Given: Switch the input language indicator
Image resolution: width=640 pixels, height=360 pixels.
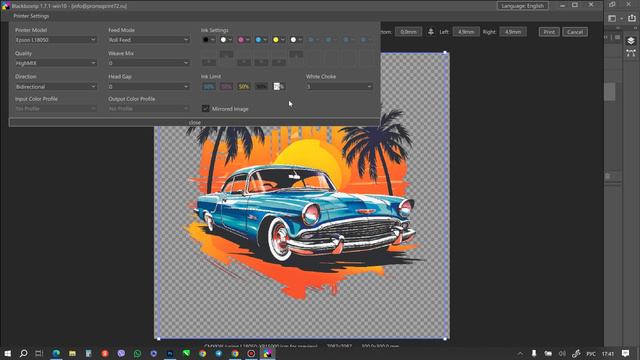Looking at the screenshot, I should click(x=591, y=353).
